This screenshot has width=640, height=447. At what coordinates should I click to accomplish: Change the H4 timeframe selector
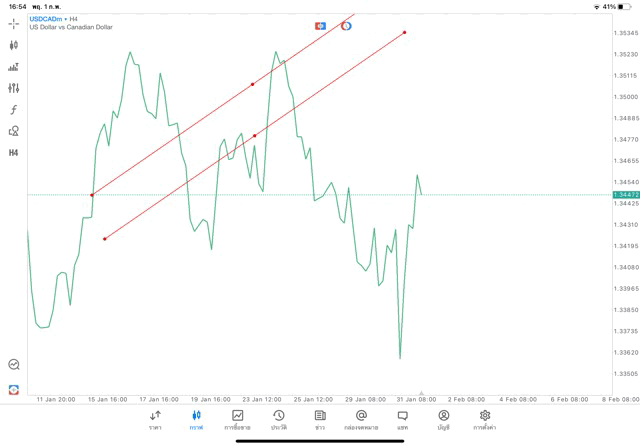(14, 153)
